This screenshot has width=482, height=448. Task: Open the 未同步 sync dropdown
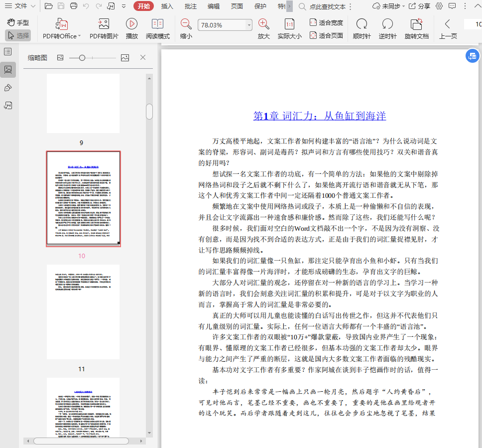click(388, 6)
